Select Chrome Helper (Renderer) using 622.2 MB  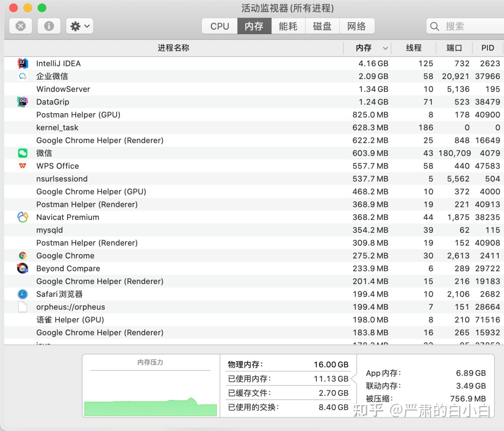pos(253,140)
